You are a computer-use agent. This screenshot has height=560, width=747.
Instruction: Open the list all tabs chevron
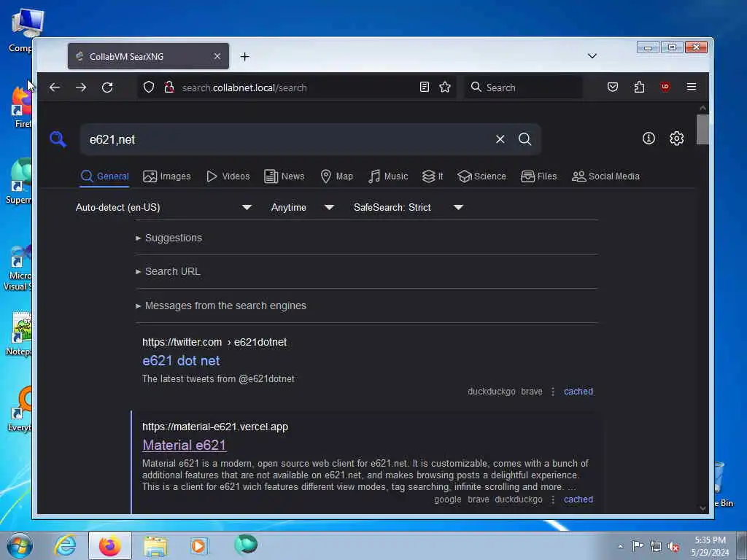tap(592, 55)
